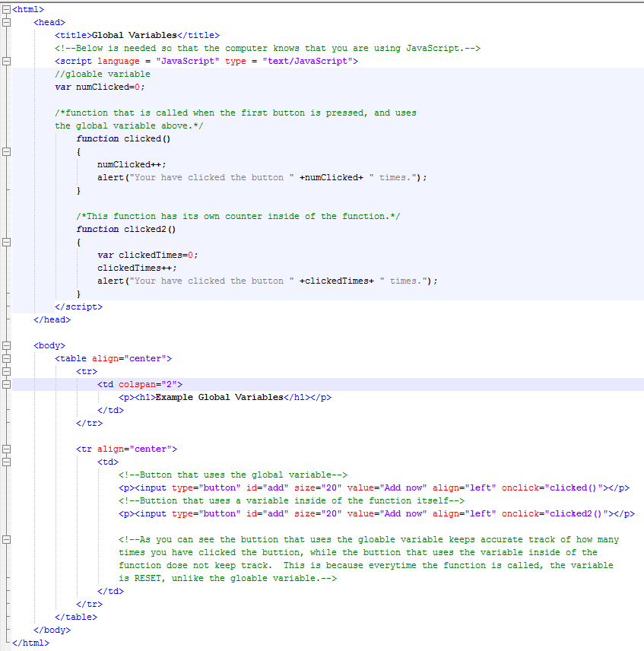
Task: Collapse the <html> fold marker
Action: (6, 9)
